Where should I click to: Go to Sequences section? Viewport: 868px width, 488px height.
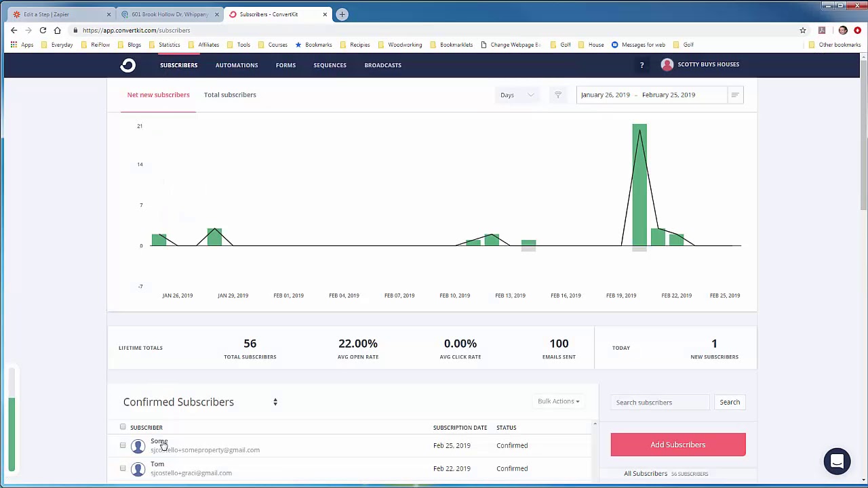pyautogui.click(x=330, y=65)
